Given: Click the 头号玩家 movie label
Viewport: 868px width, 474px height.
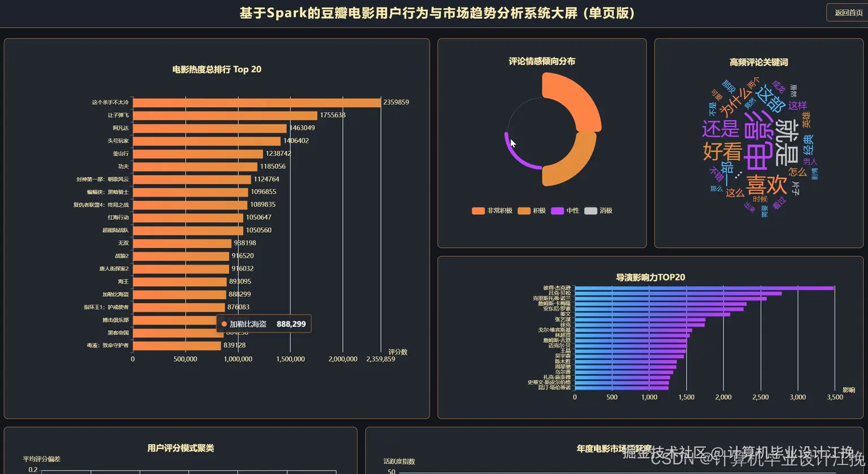Looking at the screenshot, I should point(118,141).
